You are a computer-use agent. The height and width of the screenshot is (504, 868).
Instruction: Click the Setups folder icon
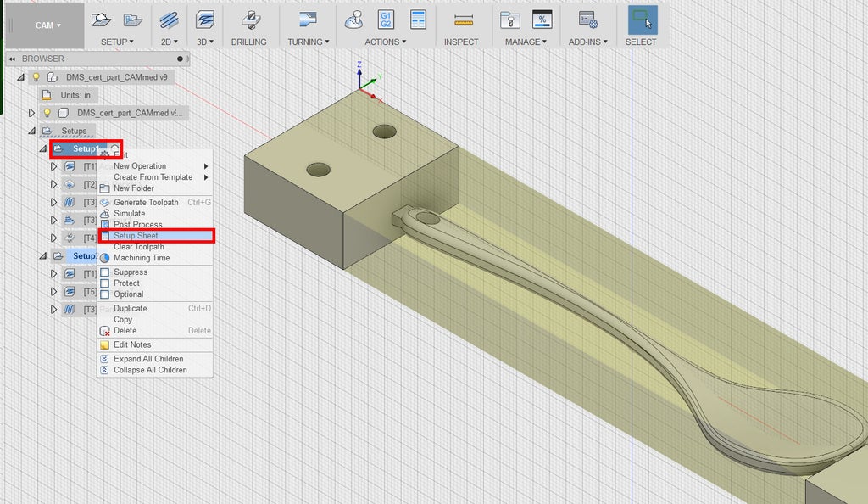point(47,132)
